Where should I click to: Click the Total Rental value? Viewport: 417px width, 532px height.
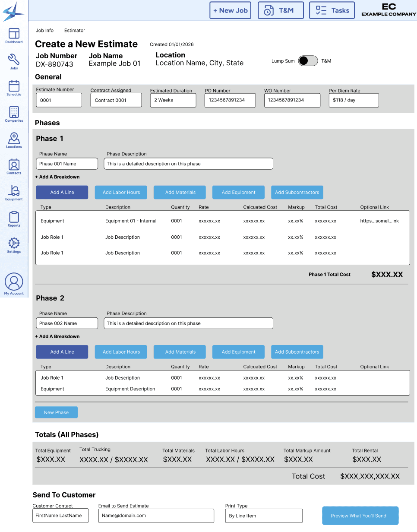367,459
